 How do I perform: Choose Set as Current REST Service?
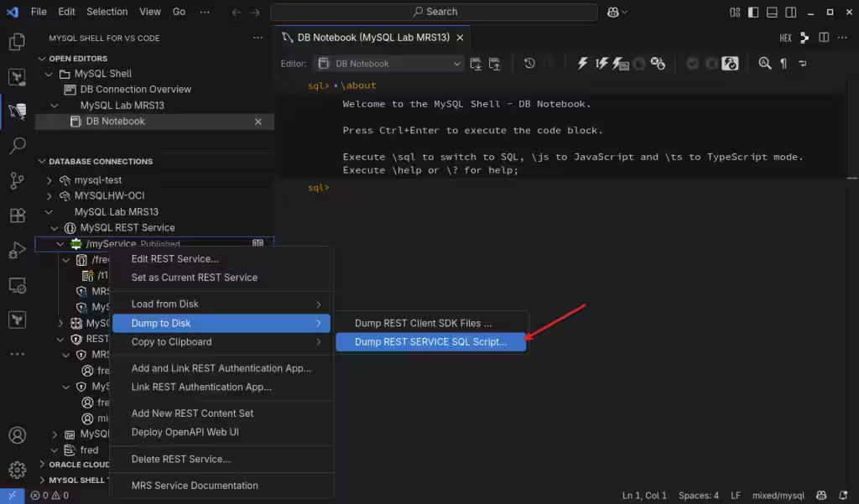221,278
